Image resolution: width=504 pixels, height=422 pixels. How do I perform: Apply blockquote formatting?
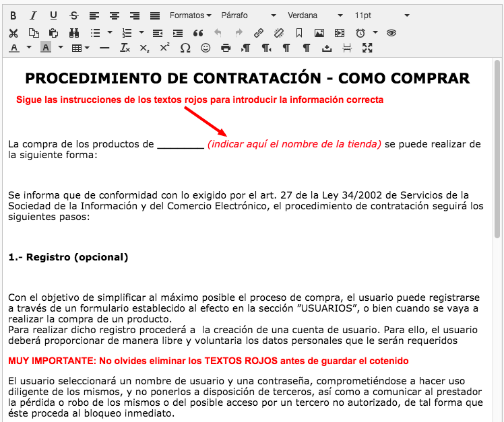pyautogui.click(x=198, y=33)
